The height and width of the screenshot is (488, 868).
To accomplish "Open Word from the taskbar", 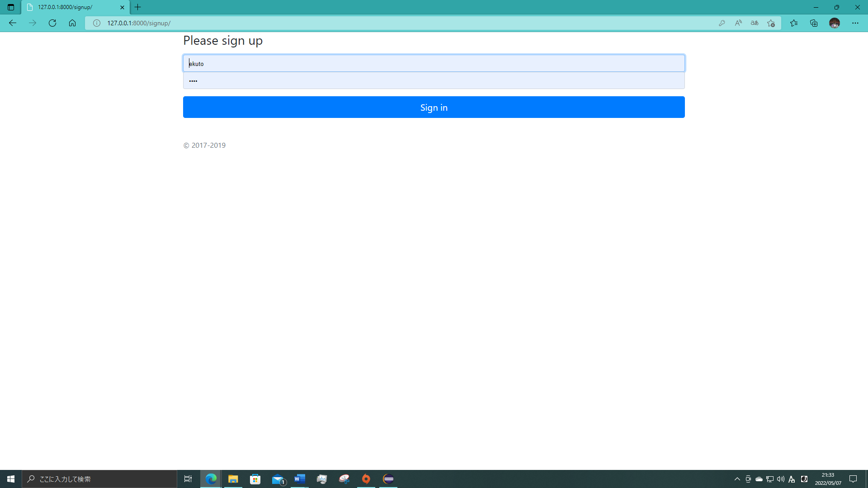I will [x=300, y=479].
